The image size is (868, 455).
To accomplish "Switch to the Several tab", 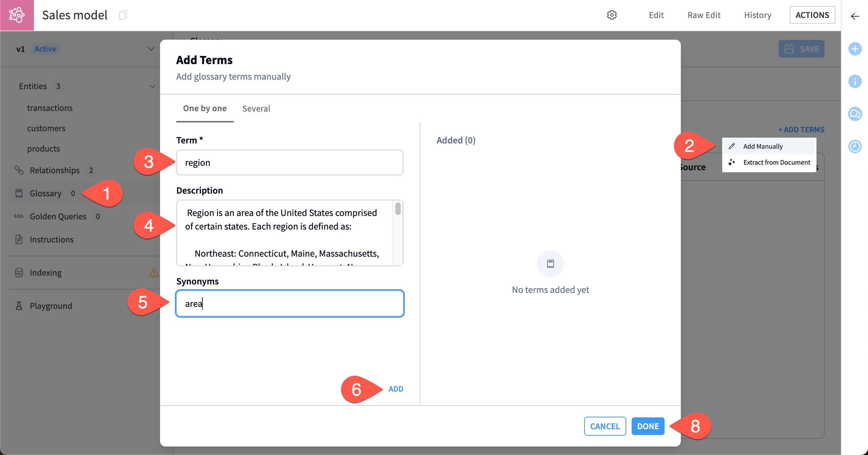I will 256,108.
